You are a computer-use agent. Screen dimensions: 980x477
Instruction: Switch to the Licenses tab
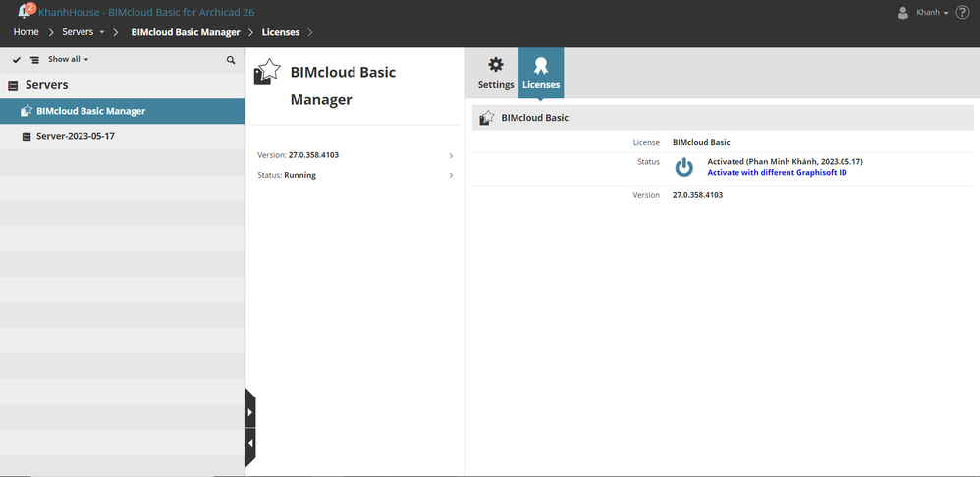(x=541, y=73)
